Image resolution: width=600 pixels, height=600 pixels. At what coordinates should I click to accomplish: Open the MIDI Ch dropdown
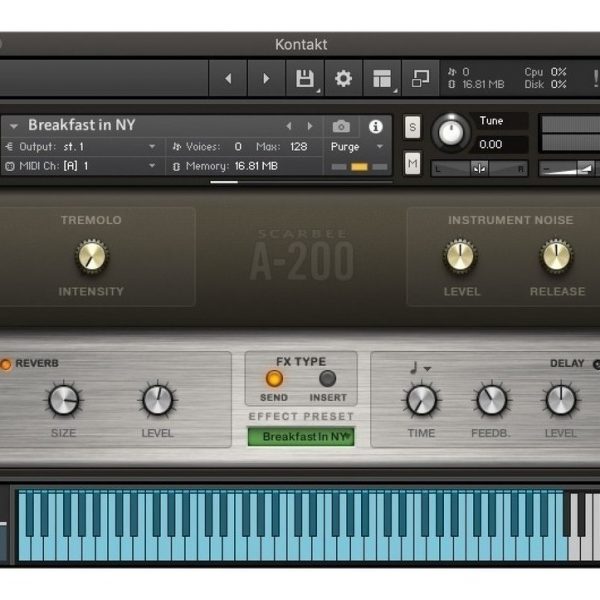[x=81, y=166]
